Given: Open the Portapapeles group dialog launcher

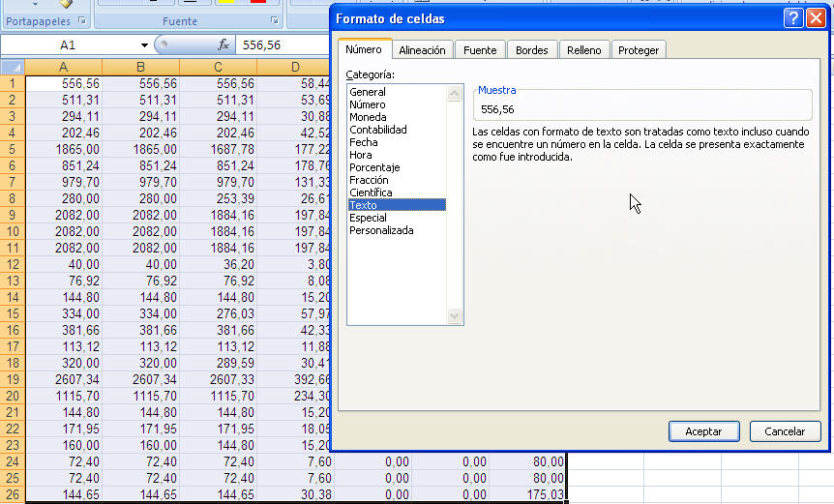Looking at the screenshot, I should (x=82, y=20).
